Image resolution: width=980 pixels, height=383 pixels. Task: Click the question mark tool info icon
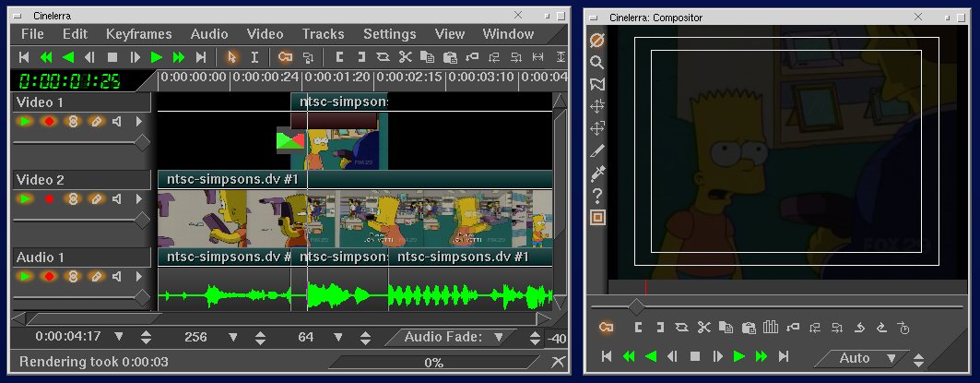[597, 195]
